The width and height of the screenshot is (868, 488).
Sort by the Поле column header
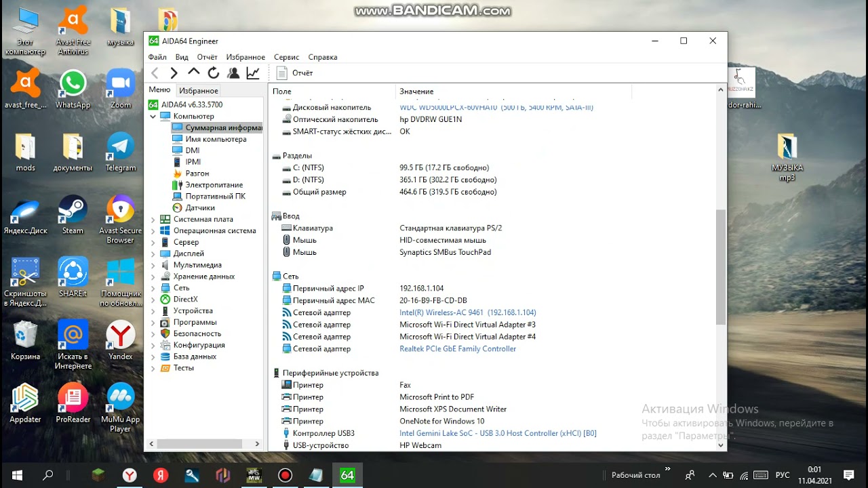tap(332, 91)
